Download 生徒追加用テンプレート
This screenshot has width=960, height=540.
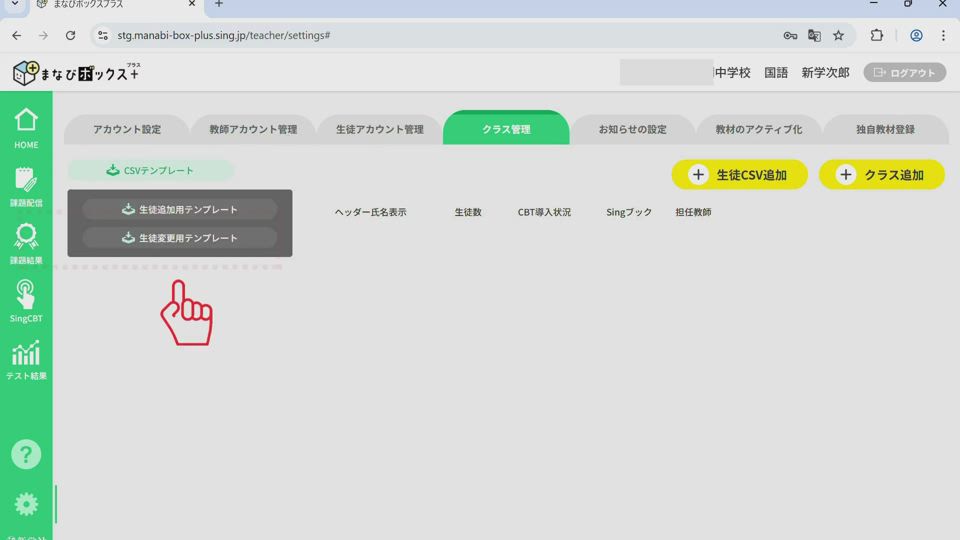(180, 210)
